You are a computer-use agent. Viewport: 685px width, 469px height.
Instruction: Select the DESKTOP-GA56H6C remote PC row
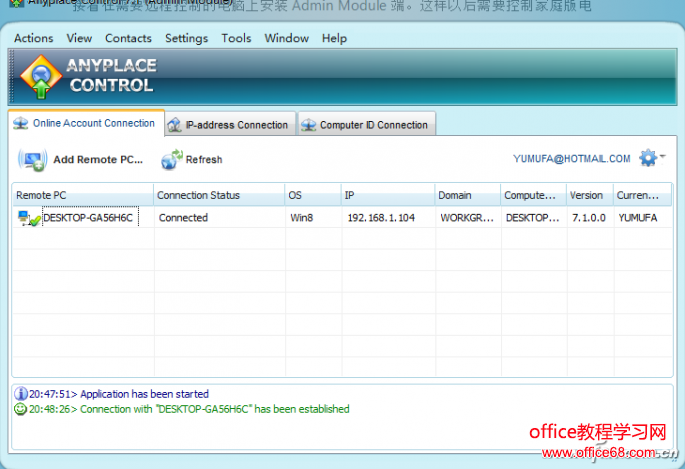342,217
